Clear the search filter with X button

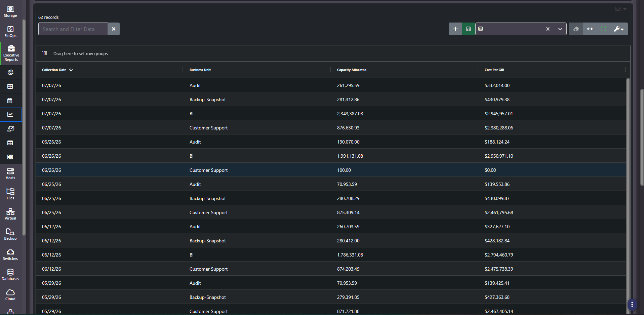coord(114,29)
